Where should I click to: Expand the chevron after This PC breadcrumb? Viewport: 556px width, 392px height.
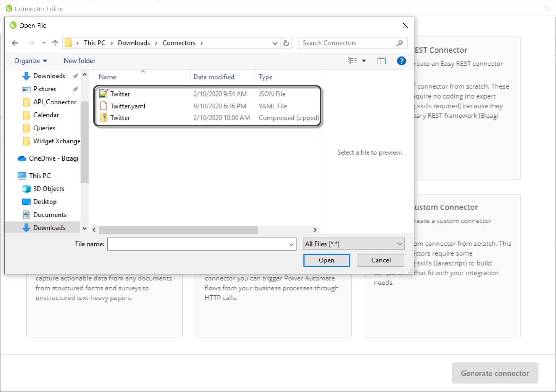click(112, 43)
